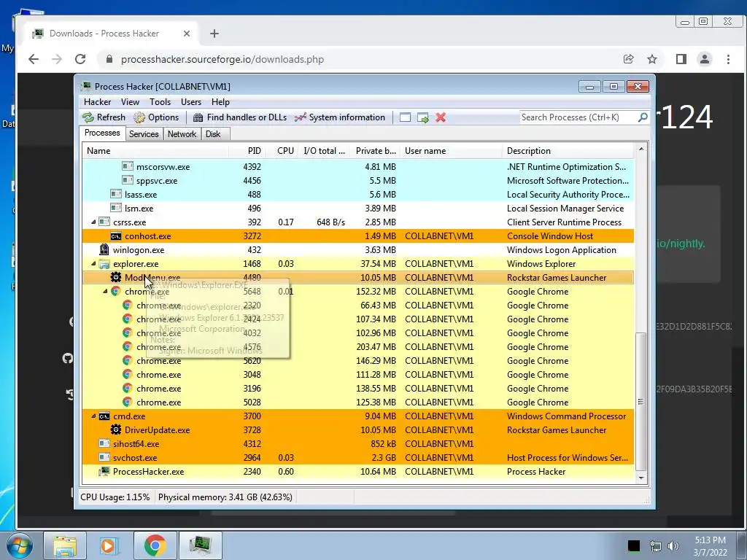747x560 pixels.
Task: Open System information window
Action: [340, 117]
